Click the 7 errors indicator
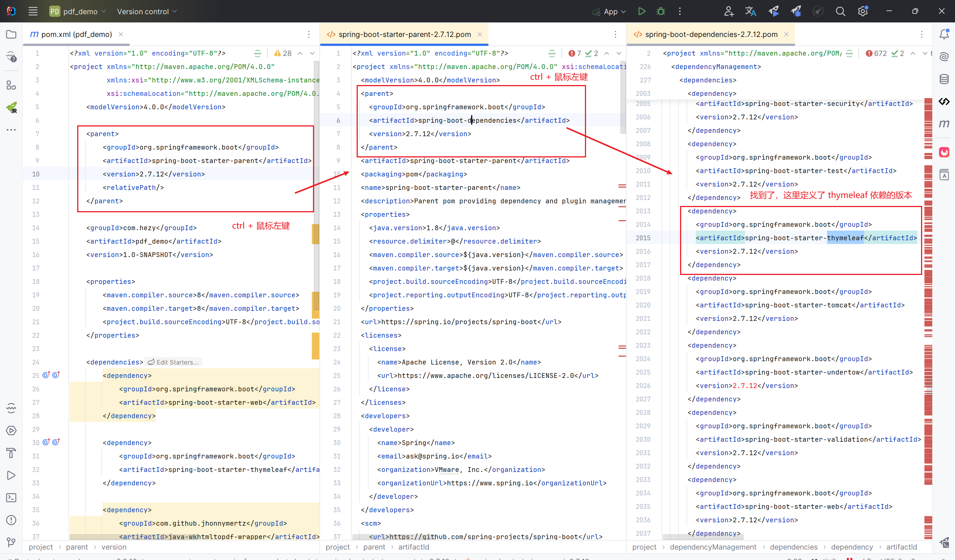The image size is (955, 560). point(575,53)
